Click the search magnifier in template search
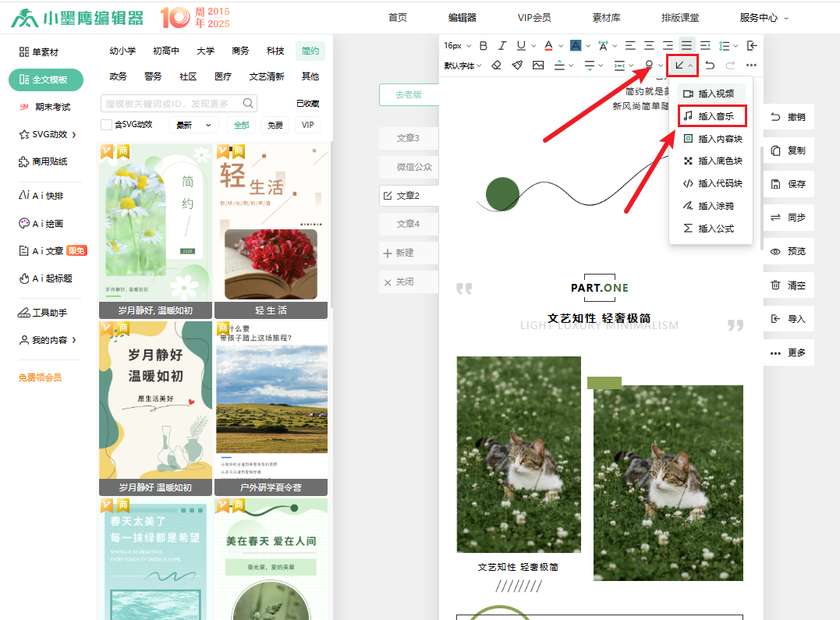840x620 pixels. [248, 103]
